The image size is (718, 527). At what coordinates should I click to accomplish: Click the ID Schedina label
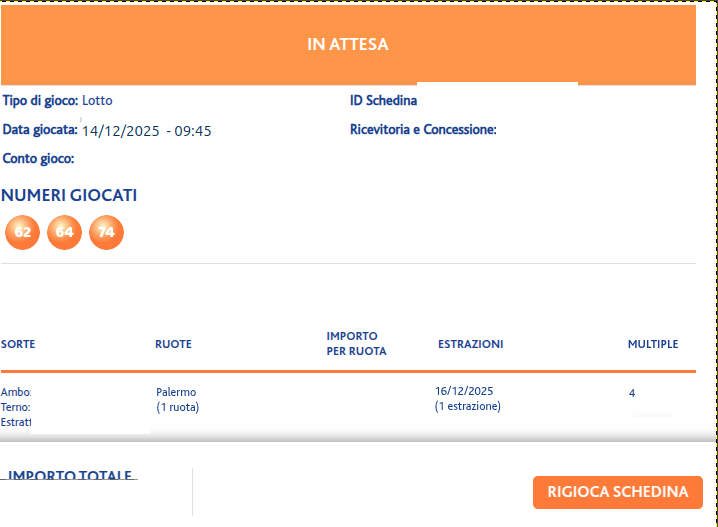point(384,101)
